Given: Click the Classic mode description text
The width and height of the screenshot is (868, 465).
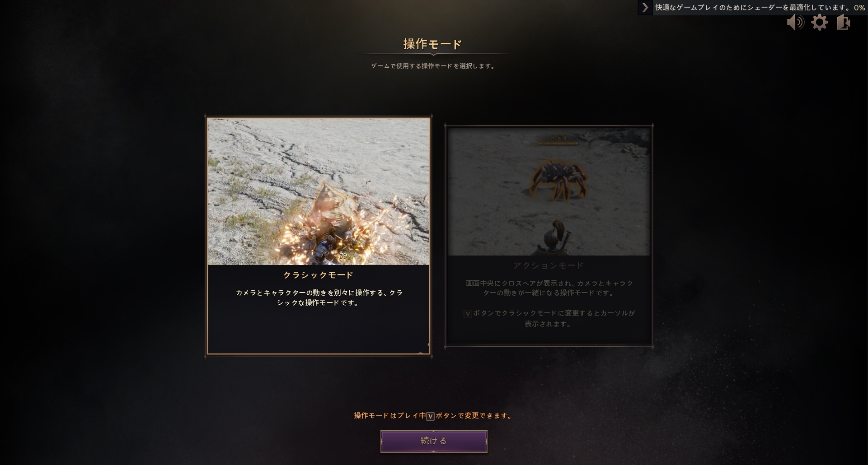Looking at the screenshot, I should pyautogui.click(x=319, y=298).
